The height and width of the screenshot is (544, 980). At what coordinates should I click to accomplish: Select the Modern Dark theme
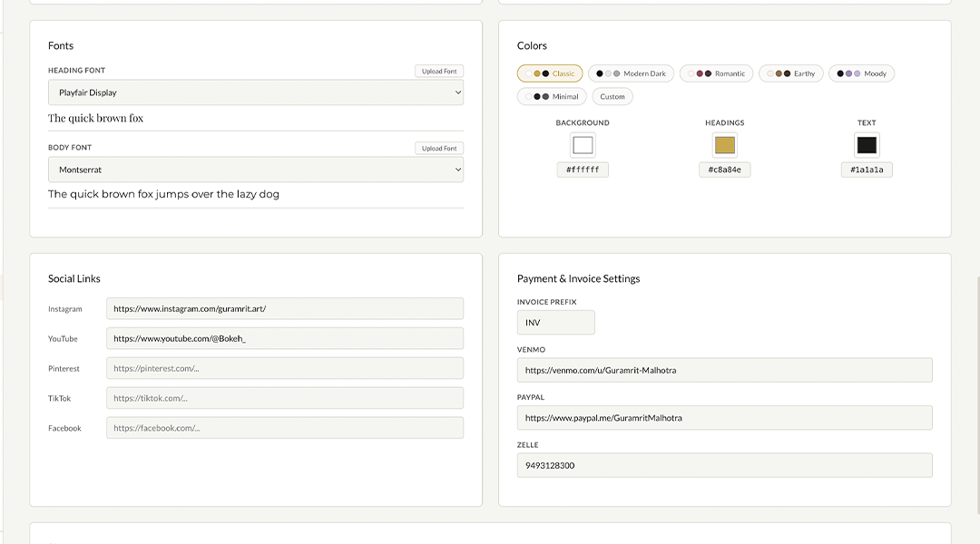(630, 73)
